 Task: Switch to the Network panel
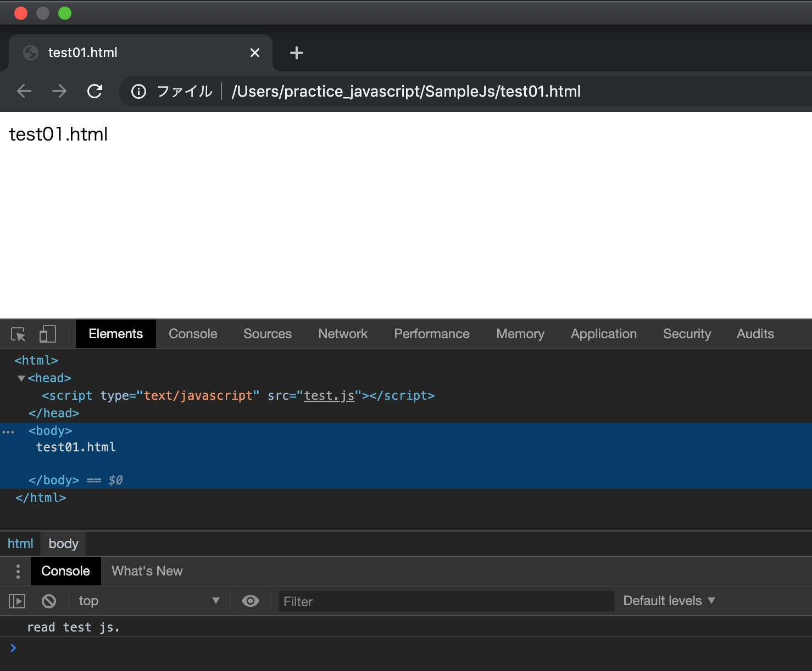tap(342, 333)
